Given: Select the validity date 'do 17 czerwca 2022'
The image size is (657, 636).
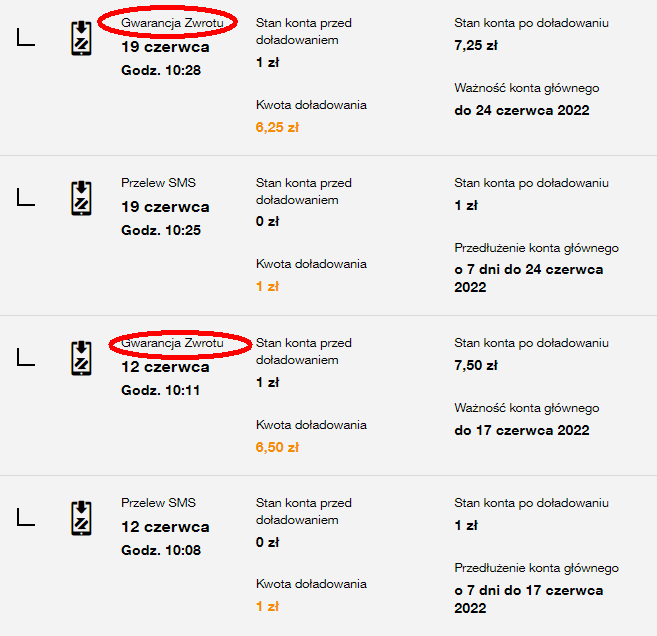Looking at the screenshot, I should 521,430.
